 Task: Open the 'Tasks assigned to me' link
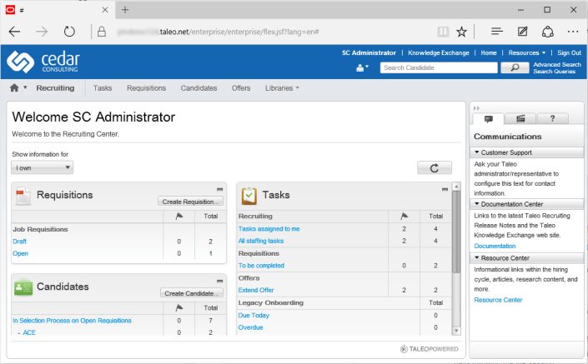coord(269,228)
